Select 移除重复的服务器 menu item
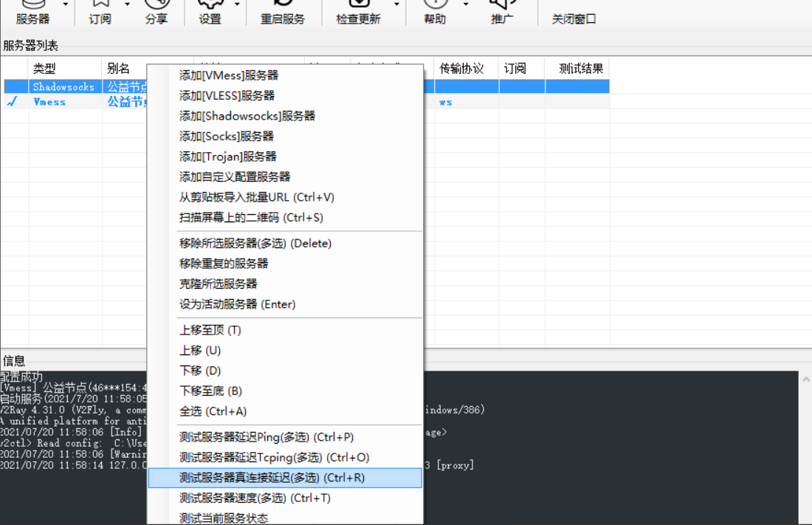812x525 pixels. [285, 264]
